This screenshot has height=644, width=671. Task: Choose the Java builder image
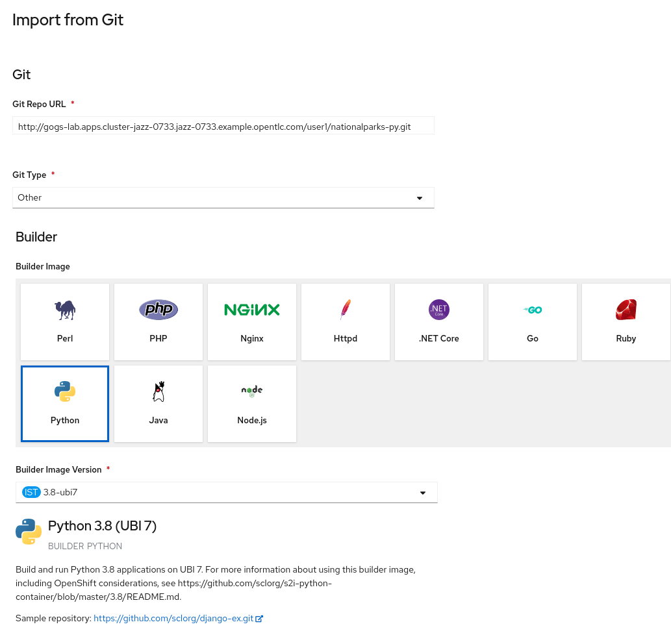coord(158,404)
